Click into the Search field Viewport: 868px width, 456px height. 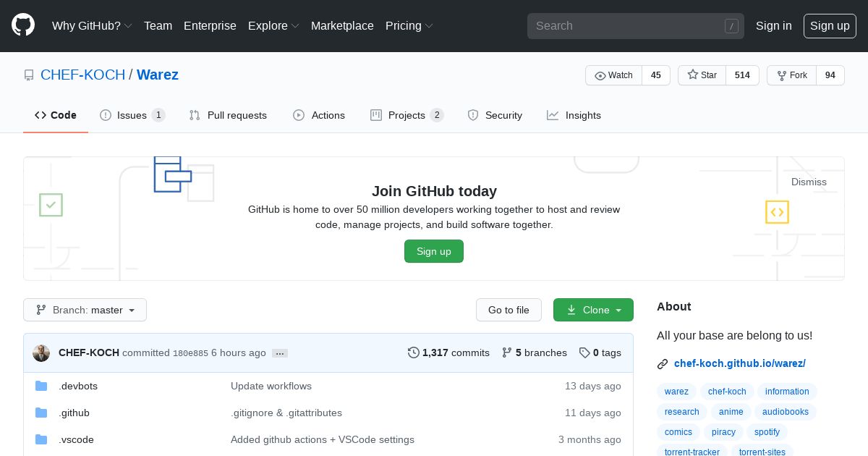pos(635,26)
